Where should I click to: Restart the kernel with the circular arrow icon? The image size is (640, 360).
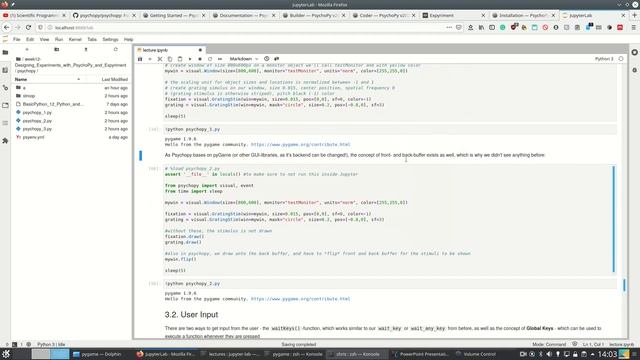click(x=210, y=59)
